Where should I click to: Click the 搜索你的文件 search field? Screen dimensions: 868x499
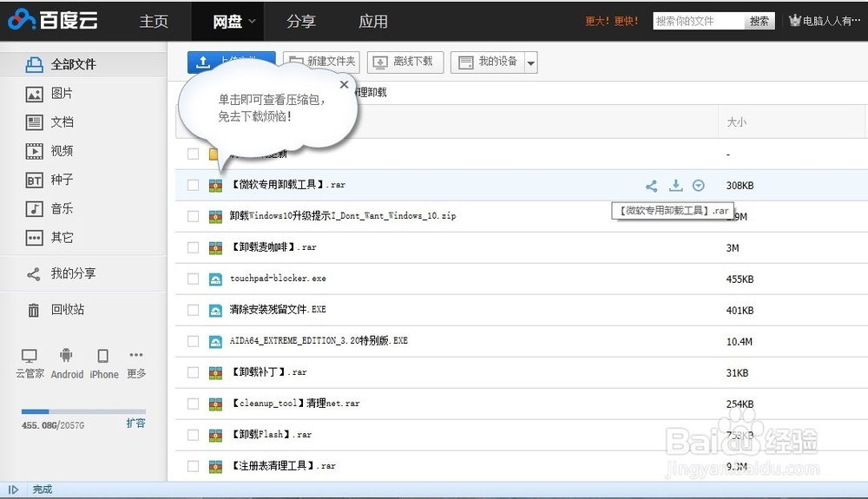tap(698, 21)
